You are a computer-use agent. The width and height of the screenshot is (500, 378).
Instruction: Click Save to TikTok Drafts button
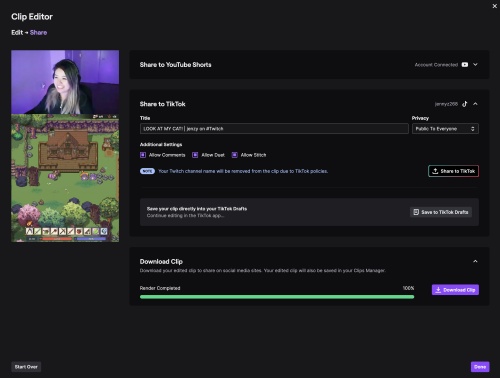coord(441,212)
